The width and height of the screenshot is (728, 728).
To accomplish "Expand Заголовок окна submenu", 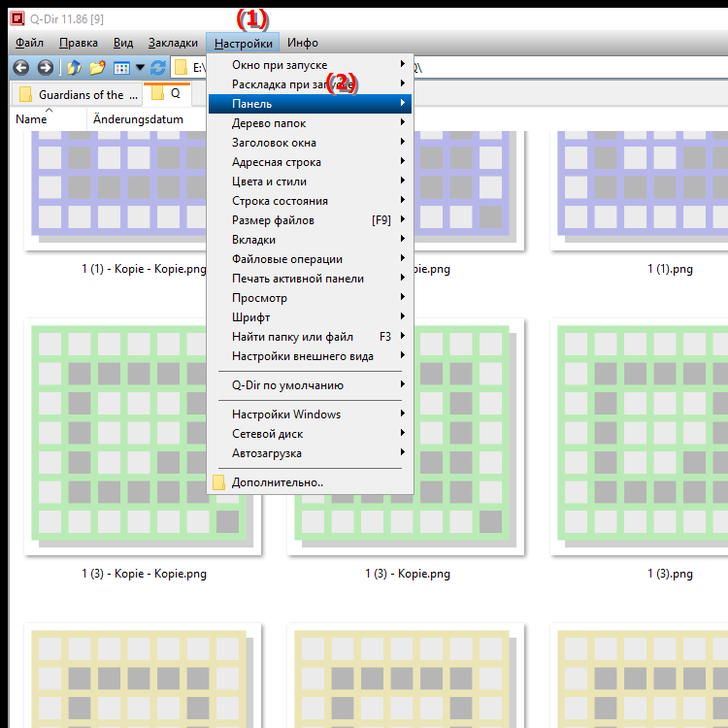I will coord(311,143).
